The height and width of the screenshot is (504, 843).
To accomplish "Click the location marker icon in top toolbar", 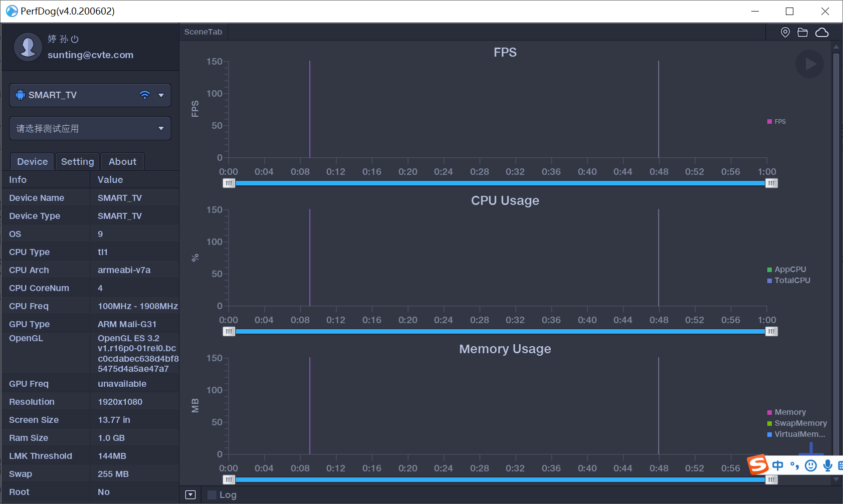I will [785, 32].
